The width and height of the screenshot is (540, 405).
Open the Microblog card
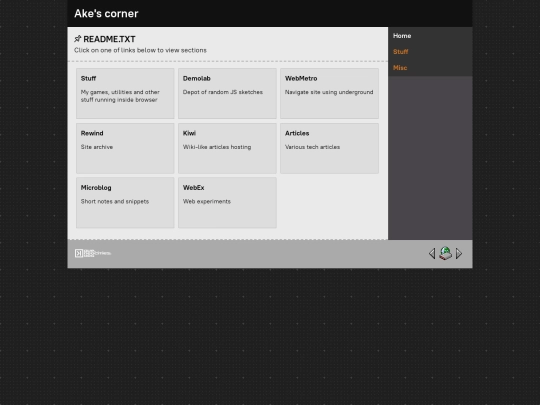point(125,202)
